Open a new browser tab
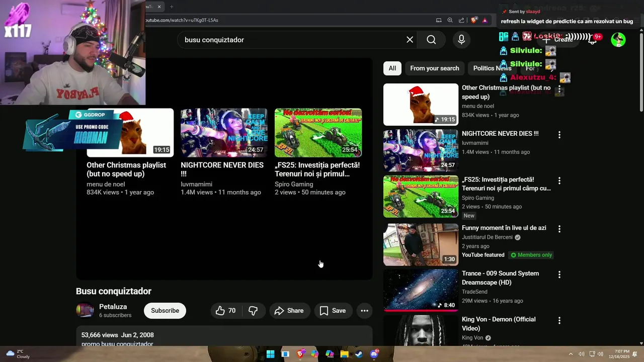 click(x=172, y=7)
